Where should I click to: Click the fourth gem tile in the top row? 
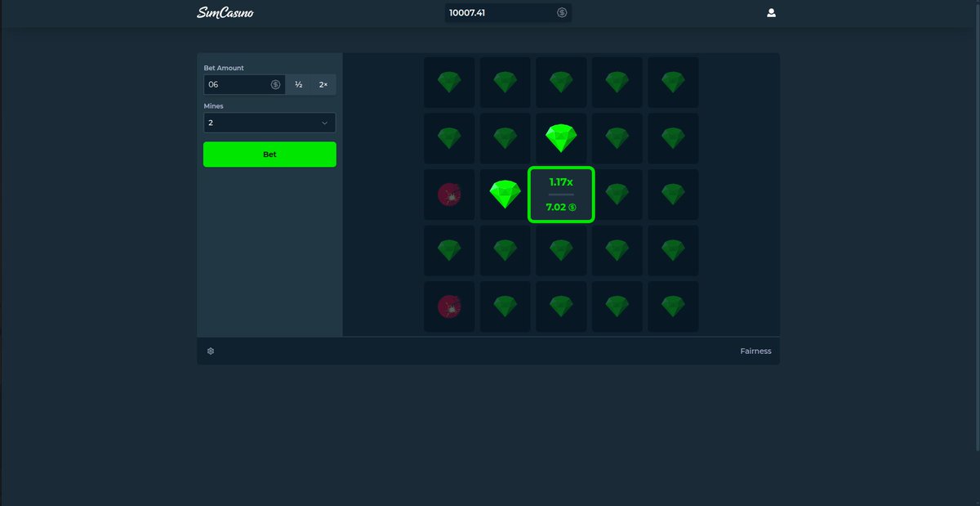coord(617,82)
